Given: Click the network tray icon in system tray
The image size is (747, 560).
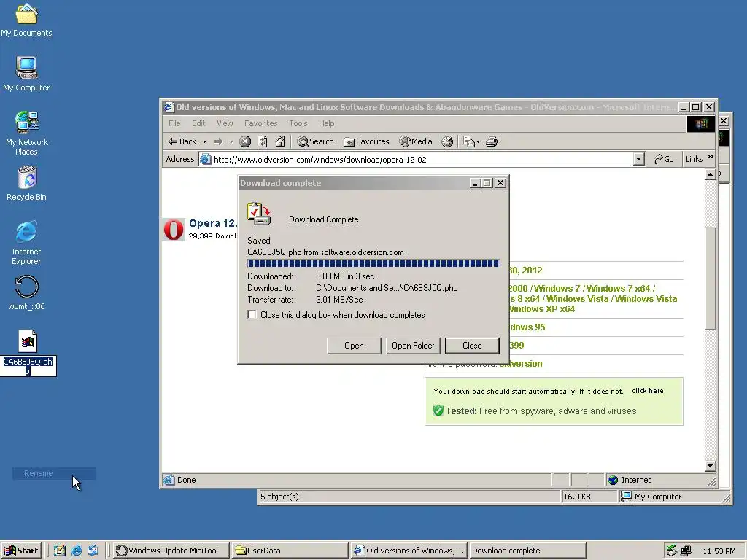Looking at the screenshot, I should coord(672,551).
